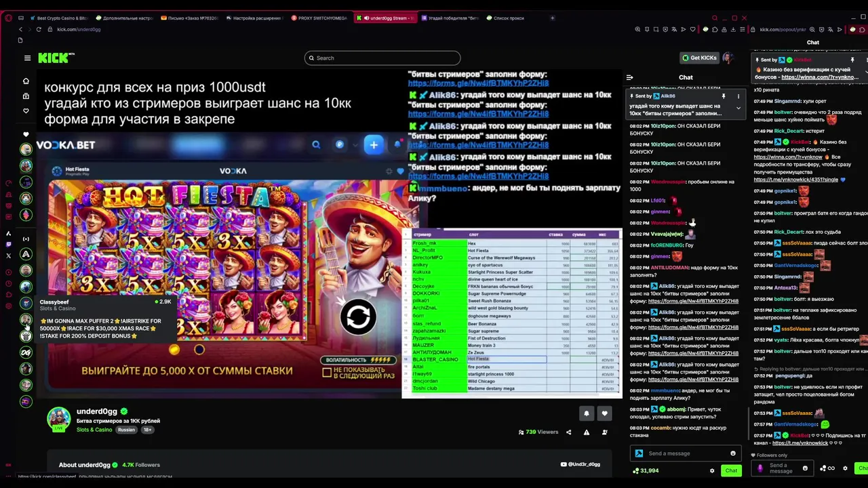This screenshot has width=868, height=488.
Task: Open the Following heart in left sidebar
Action: pos(26,110)
